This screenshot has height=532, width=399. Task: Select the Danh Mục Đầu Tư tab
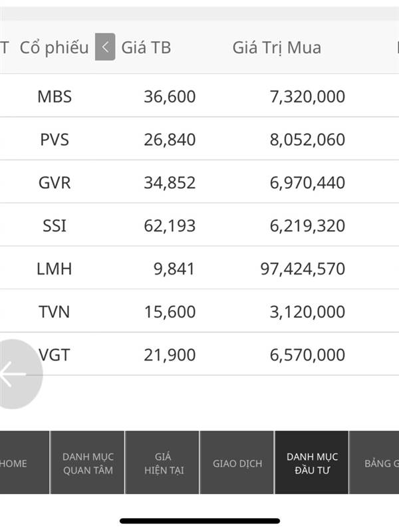click(312, 463)
